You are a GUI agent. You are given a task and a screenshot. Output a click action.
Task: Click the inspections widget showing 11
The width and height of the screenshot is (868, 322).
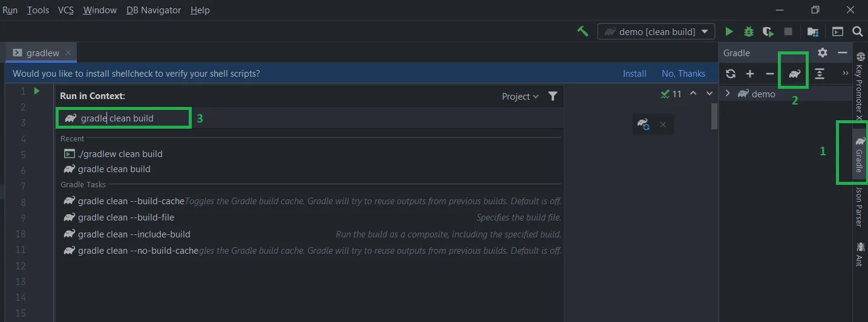click(x=671, y=94)
